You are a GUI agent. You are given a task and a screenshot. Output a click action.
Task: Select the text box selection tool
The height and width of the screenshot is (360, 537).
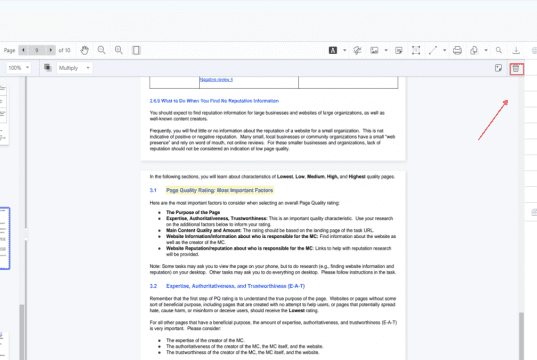416,50
